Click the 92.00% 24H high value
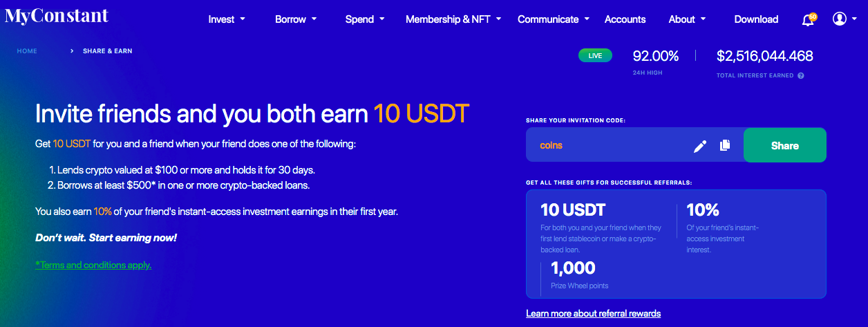868x327 pixels. [x=656, y=56]
